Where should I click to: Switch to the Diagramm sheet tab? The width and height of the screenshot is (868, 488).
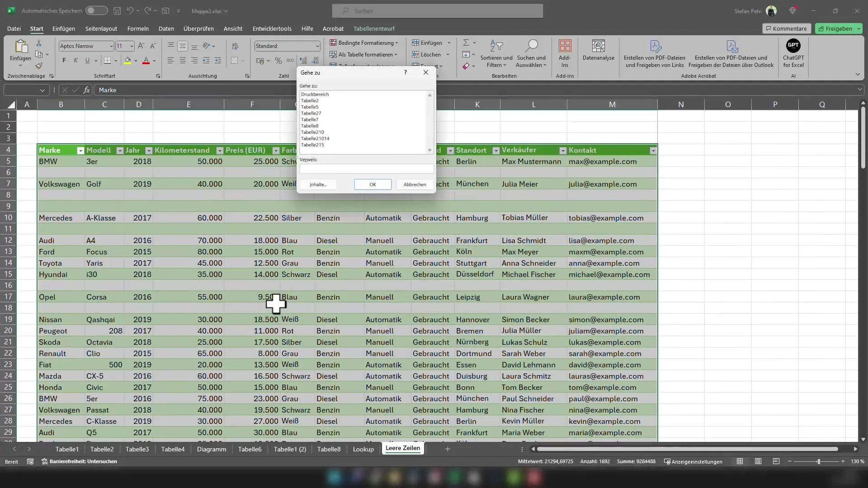tap(212, 449)
